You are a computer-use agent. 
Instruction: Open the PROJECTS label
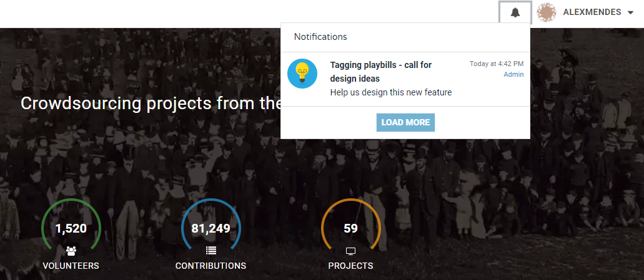350,266
